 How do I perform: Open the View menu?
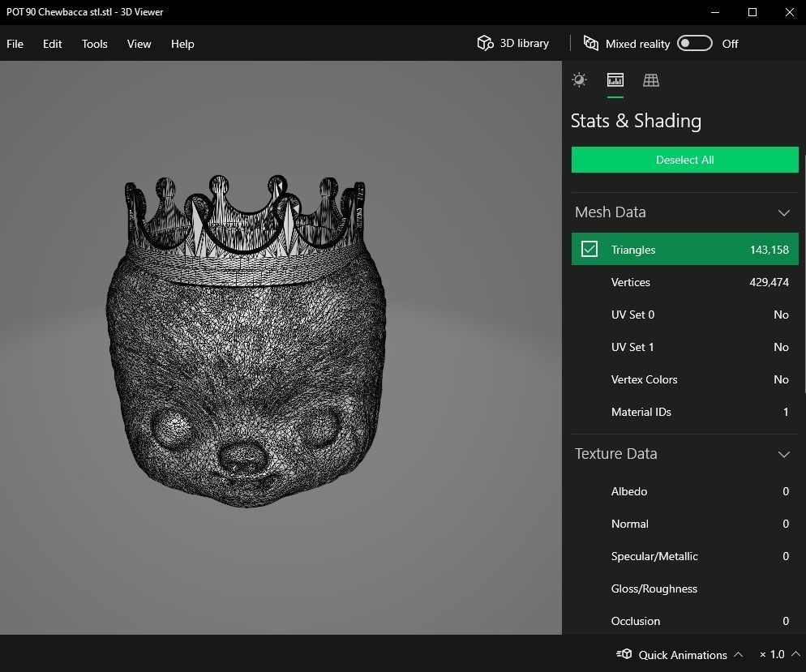pyautogui.click(x=139, y=44)
